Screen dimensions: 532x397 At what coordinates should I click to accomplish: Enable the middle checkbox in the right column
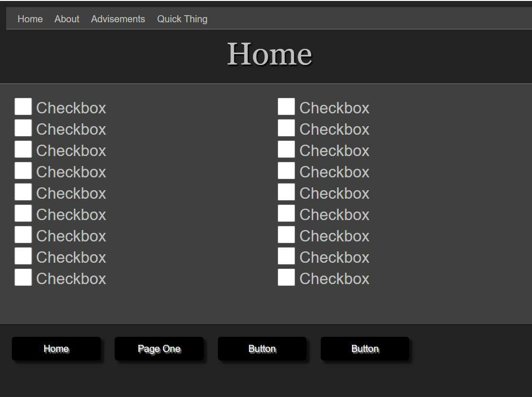pyautogui.click(x=286, y=192)
